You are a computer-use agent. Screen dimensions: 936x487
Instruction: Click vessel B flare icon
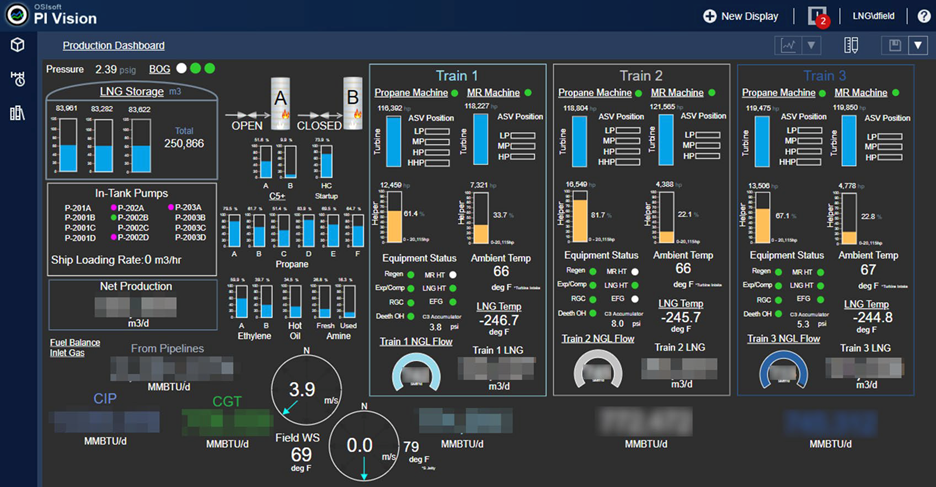tap(358, 112)
